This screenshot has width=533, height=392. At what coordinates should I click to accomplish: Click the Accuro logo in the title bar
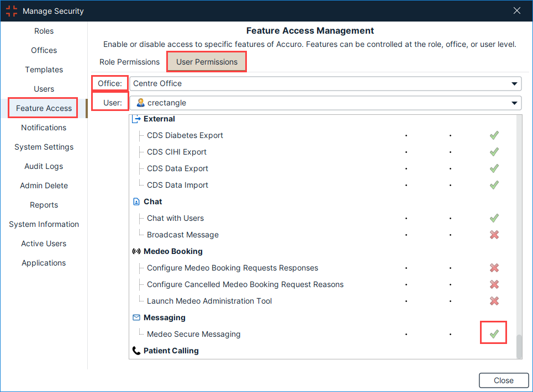click(11, 10)
